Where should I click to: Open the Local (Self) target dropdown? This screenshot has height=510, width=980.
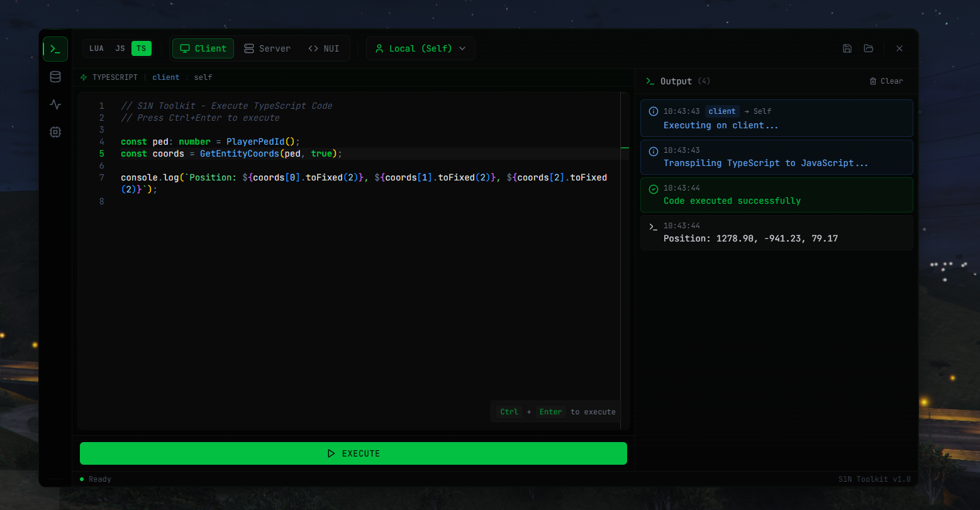pos(420,48)
